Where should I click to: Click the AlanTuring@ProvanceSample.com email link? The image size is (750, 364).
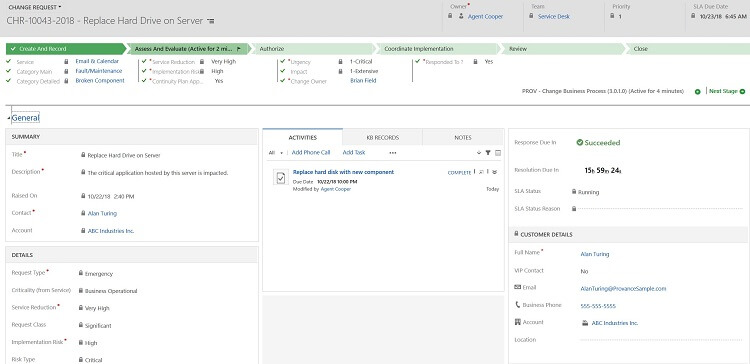pos(623,288)
